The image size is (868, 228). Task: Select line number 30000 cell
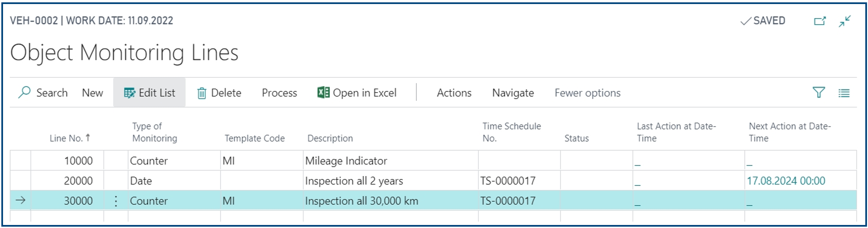[x=67, y=201]
